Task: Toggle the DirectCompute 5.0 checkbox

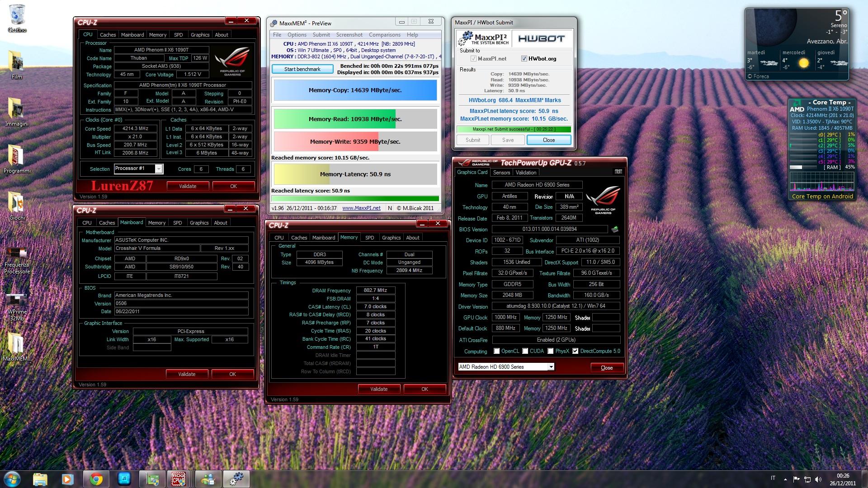Action: pos(576,351)
